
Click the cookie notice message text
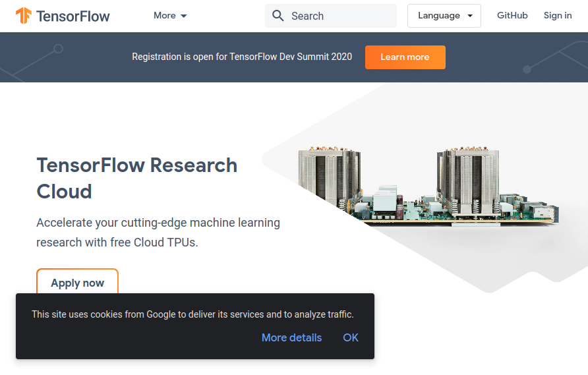[192, 314]
